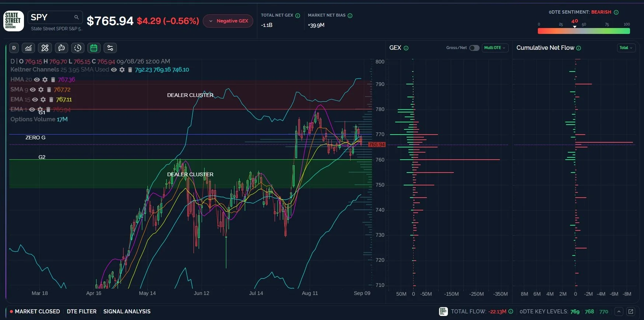This screenshot has height=320, width=644.
Task: Open the Total dropdown for net flow
Action: 626,48
